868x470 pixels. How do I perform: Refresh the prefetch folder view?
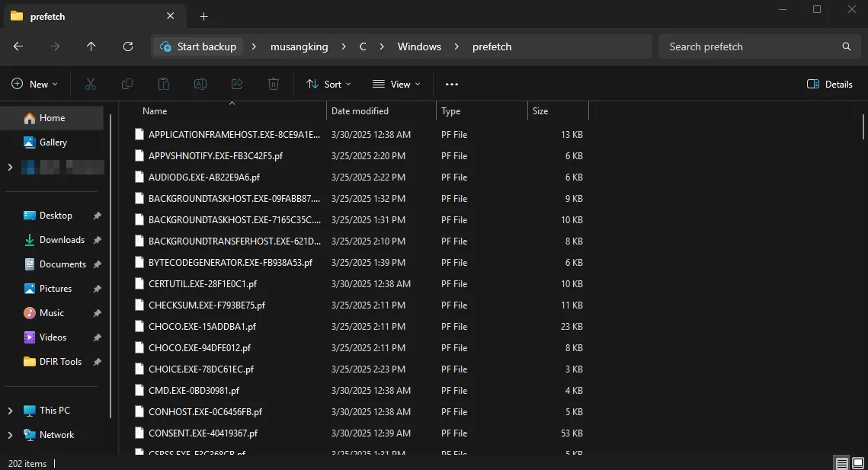pyautogui.click(x=128, y=46)
